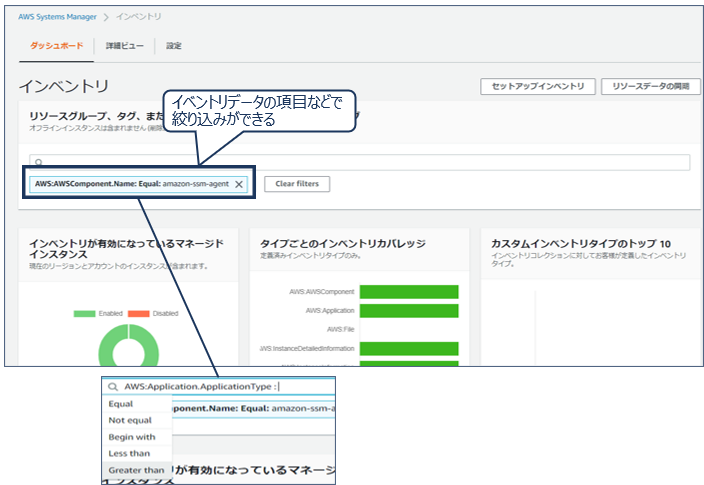
Task: Choose Greater than operator option
Action: (137, 470)
